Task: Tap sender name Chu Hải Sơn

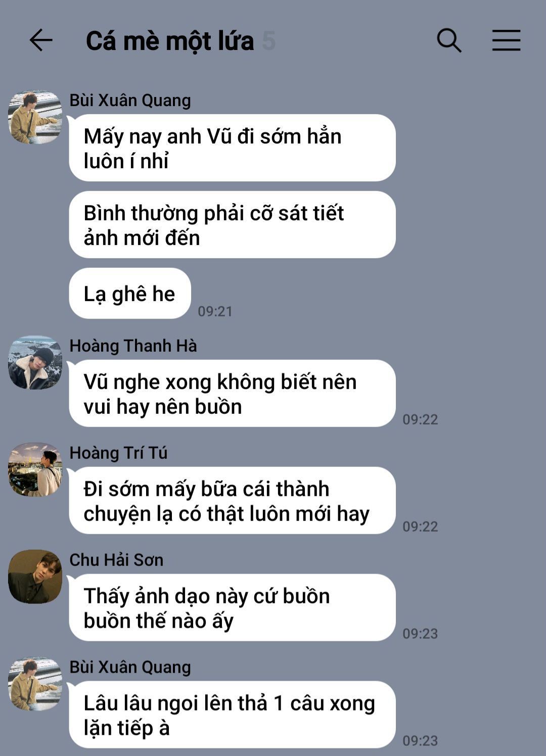Action: pyautogui.click(x=116, y=560)
